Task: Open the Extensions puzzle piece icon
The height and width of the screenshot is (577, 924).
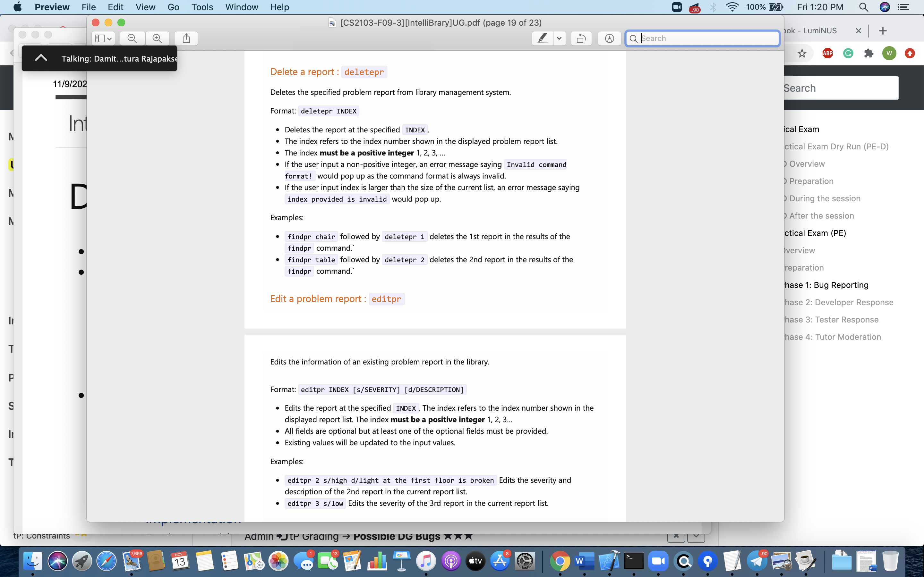Action: point(868,54)
